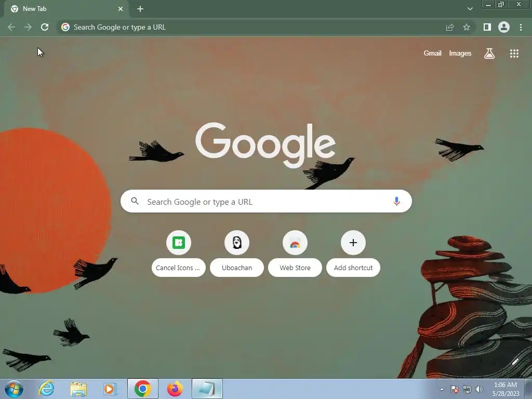Open Chrome three-dot menu

coord(521,27)
